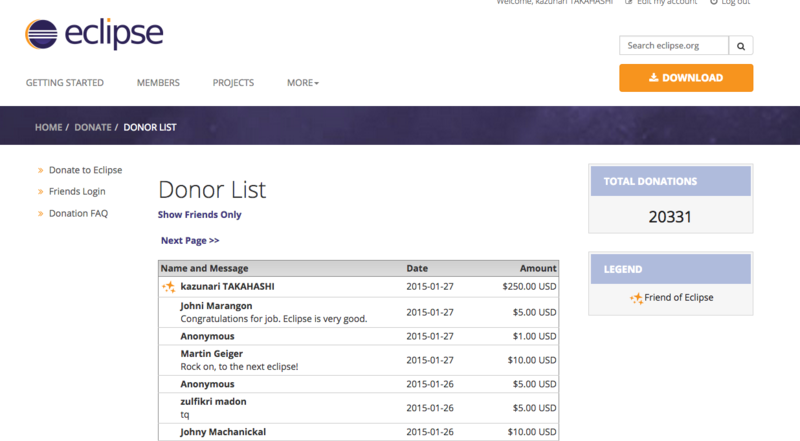Image resolution: width=800 pixels, height=441 pixels.
Task: Open the GETTING STARTED menu
Action: [65, 83]
